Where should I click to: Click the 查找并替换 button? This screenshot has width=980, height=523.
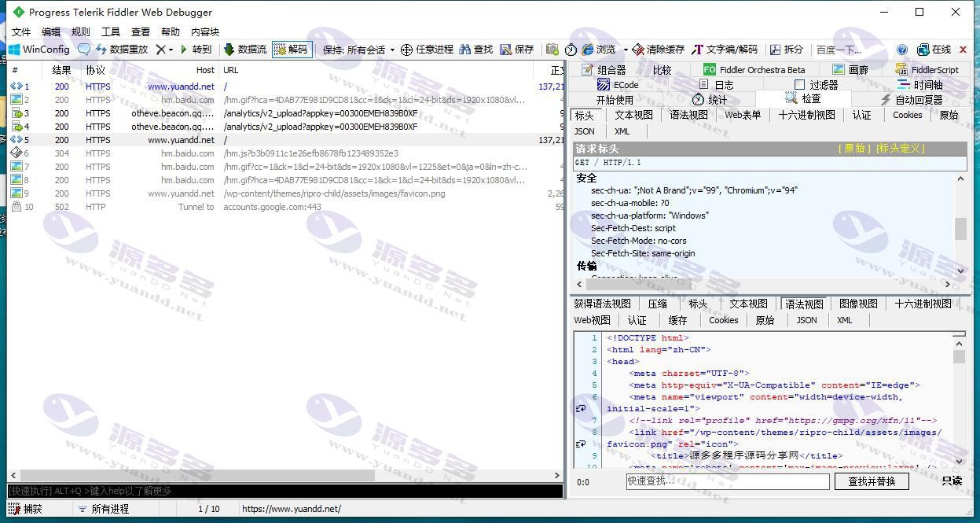click(872, 481)
